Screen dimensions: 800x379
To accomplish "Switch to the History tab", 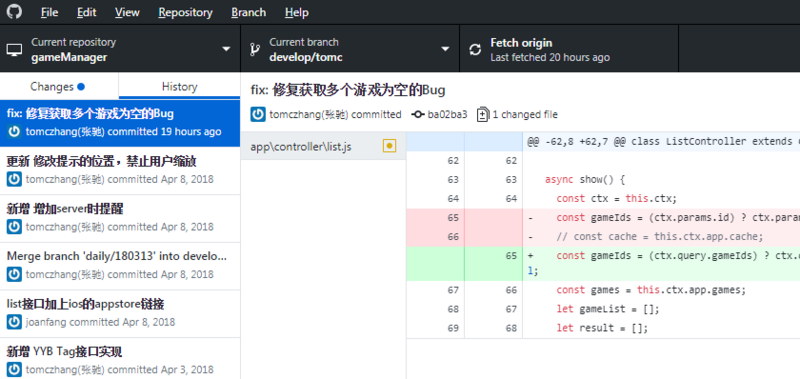I will pyautogui.click(x=180, y=86).
